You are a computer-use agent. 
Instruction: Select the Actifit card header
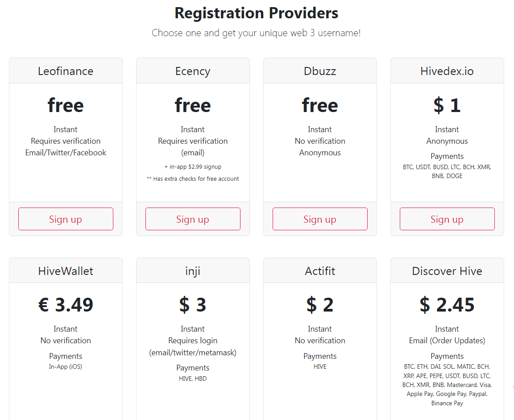(x=320, y=271)
